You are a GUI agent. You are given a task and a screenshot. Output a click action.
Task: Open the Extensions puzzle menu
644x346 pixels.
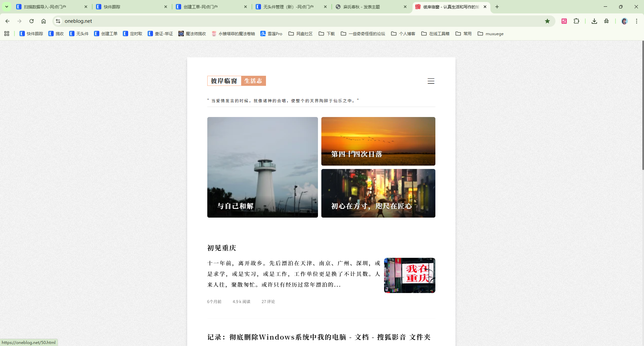[577, 21]
